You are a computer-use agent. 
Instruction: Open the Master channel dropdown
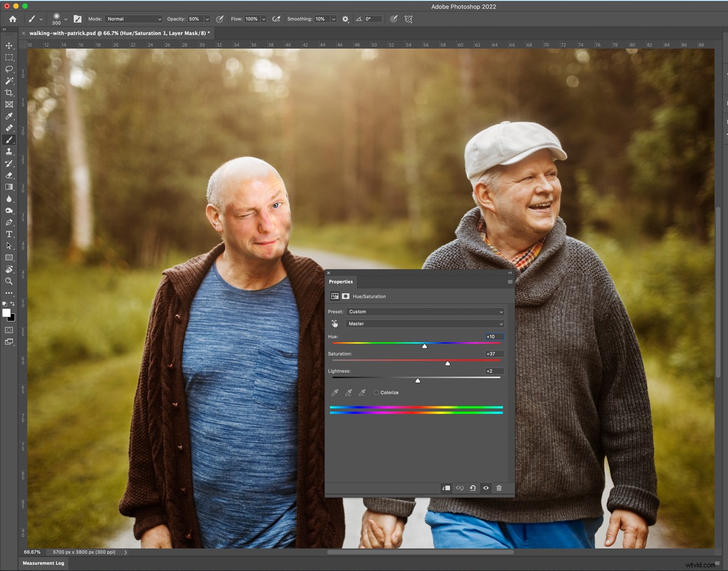425,323
